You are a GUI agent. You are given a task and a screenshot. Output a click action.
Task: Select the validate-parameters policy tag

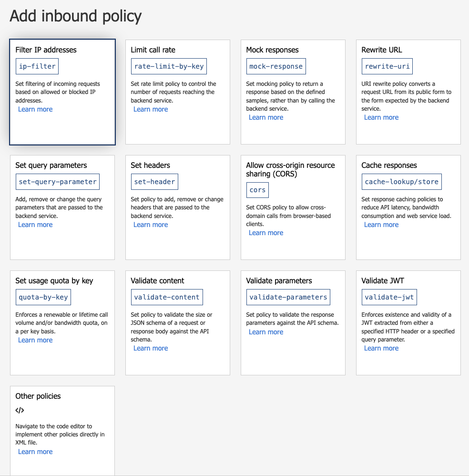pos(288,297)
